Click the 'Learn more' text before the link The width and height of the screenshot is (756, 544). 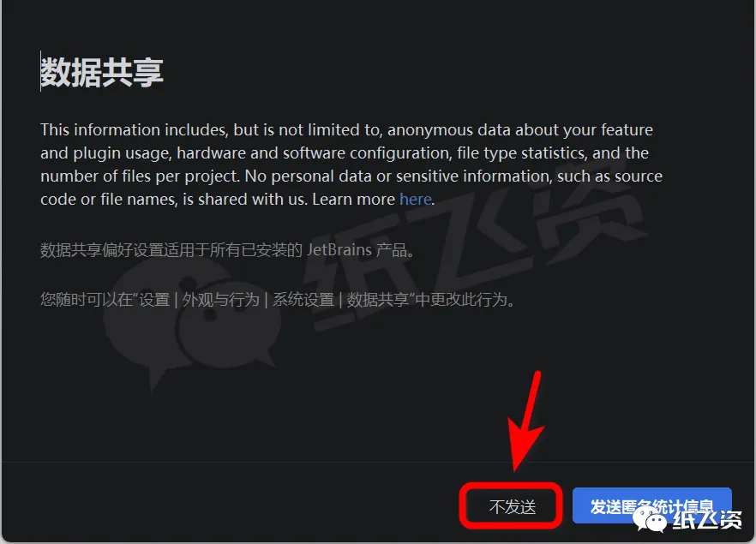click(x=353, y=199)
